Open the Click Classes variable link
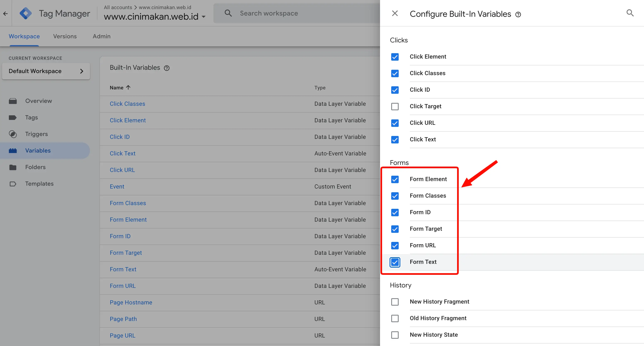 127,104
